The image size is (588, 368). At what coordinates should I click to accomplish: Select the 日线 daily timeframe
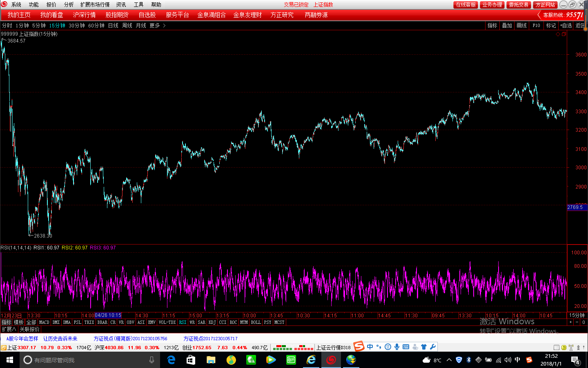[113, 25]
